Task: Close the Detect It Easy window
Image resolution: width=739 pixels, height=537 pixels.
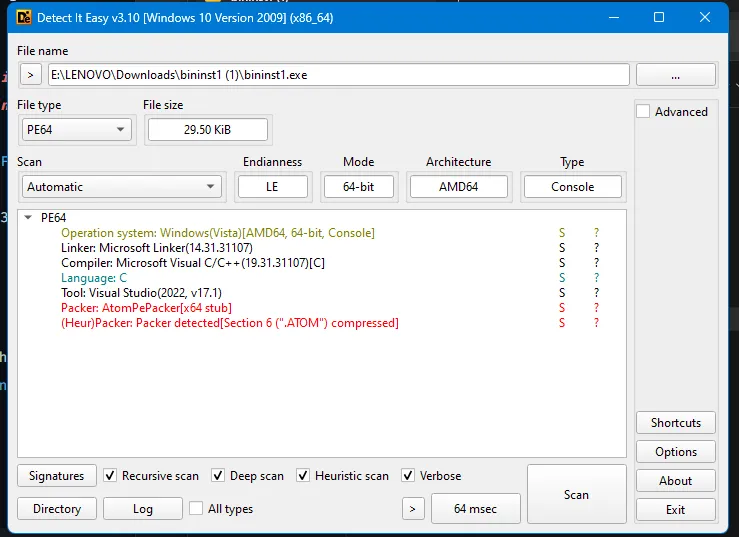Action: coord(705,17)
